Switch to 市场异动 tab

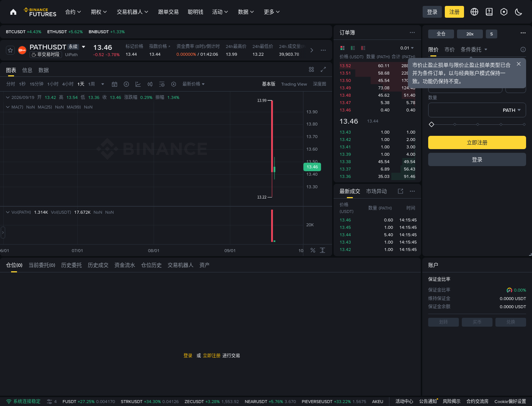click(x=376, y=191)
